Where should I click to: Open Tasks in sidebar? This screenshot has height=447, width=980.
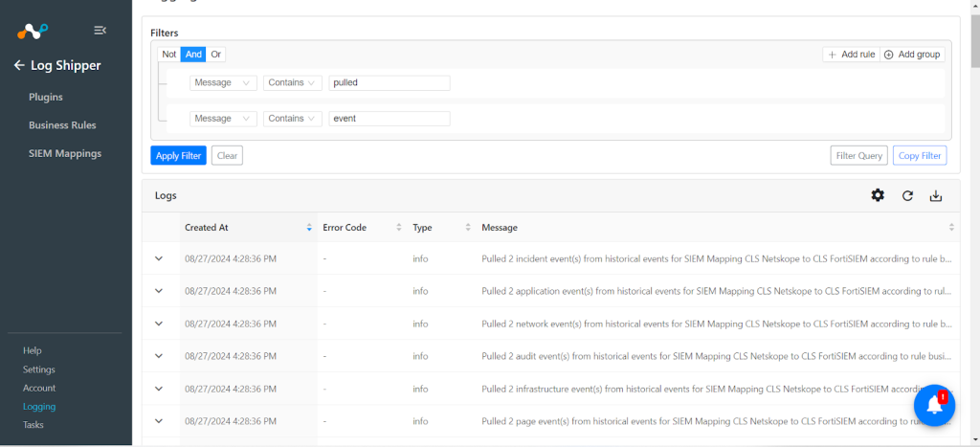(x=33, y=424)
